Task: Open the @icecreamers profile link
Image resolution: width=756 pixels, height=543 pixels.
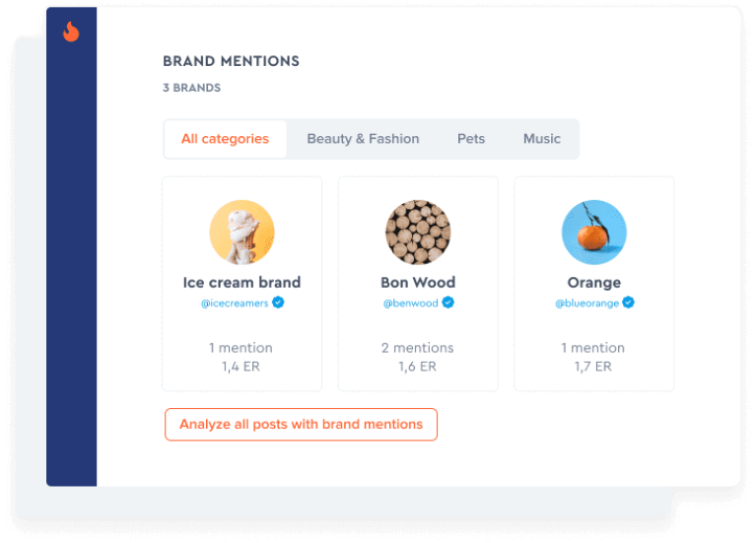Action: pos(235,304)
